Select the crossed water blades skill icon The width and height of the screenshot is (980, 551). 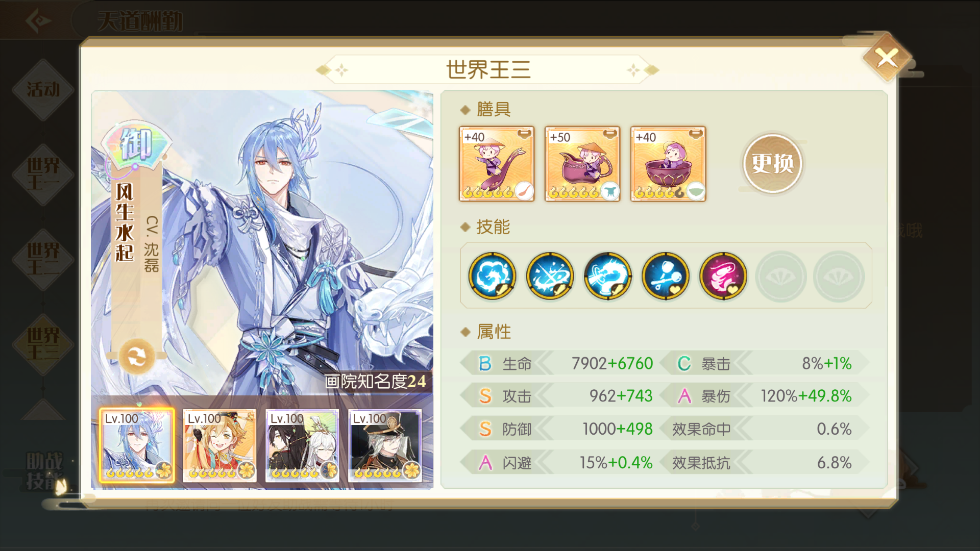550,276
